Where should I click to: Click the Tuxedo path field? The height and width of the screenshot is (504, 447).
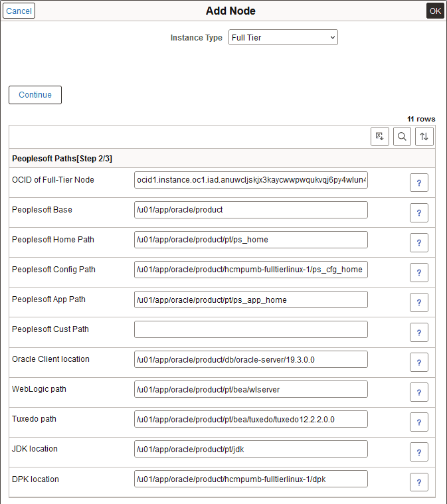click(x=251, y=419)
